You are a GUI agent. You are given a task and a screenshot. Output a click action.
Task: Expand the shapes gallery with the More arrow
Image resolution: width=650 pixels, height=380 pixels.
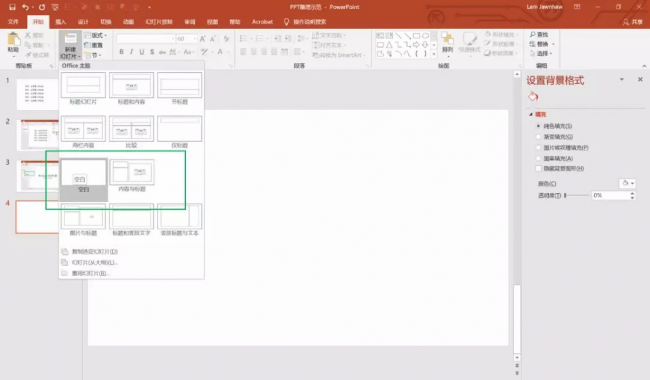(434, 54)
